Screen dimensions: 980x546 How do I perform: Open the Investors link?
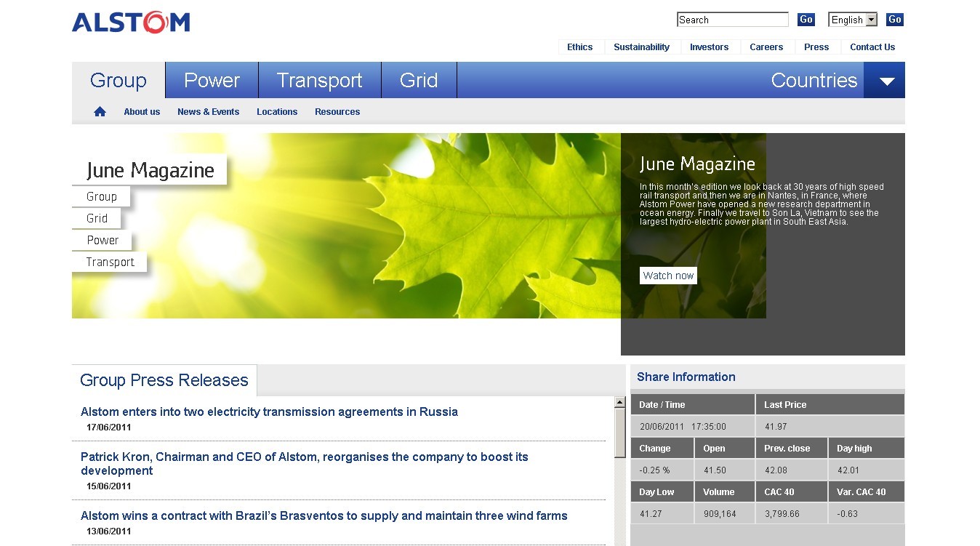click(x=709, y=47)
